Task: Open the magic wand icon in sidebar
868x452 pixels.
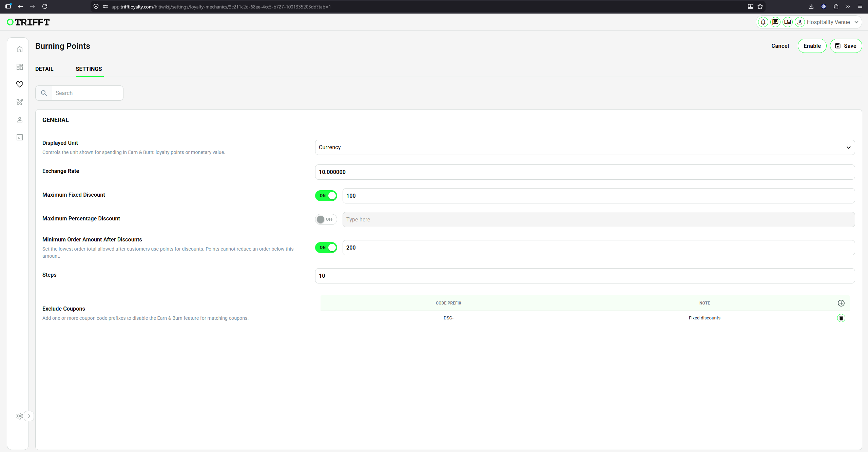Action: (x=20, y=102)
